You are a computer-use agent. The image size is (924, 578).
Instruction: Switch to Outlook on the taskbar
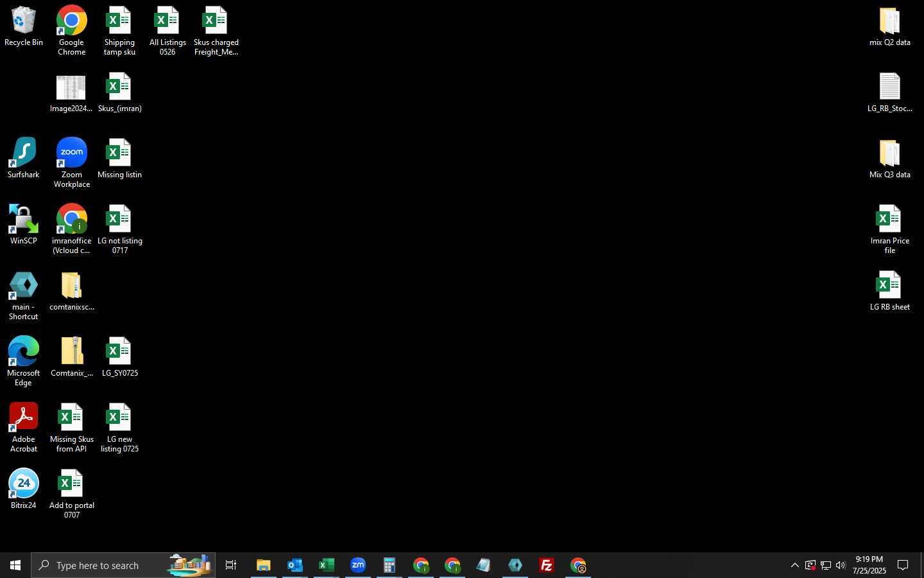point(295,565)
